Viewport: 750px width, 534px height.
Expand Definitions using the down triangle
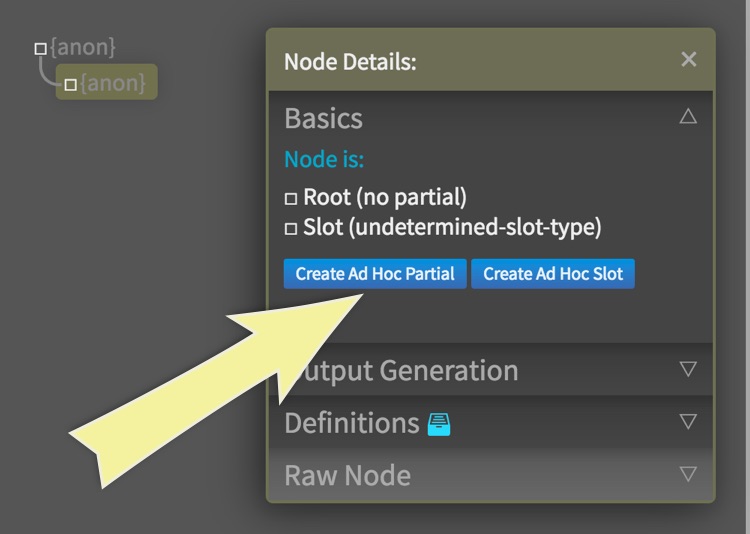[x=687, y=421]
